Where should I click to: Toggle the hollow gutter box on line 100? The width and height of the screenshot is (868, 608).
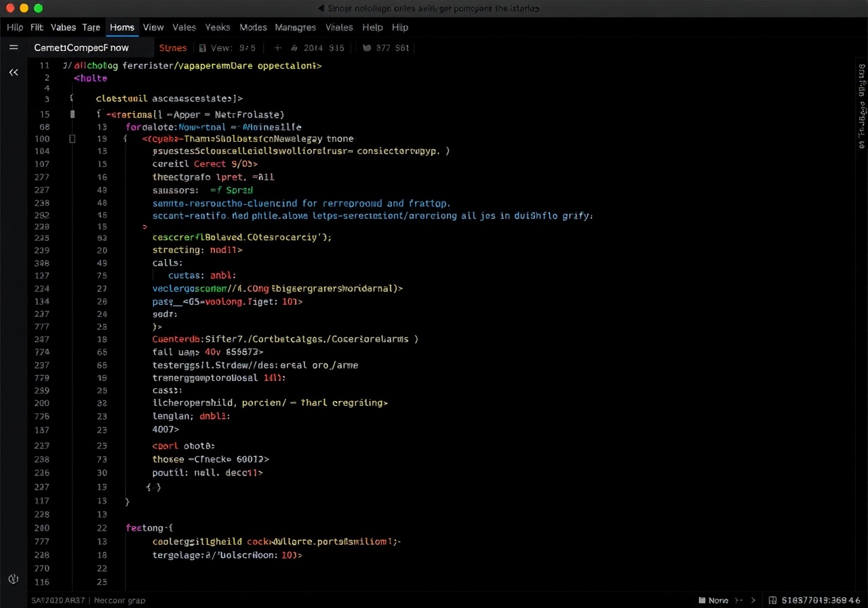(x=73, y=138)
